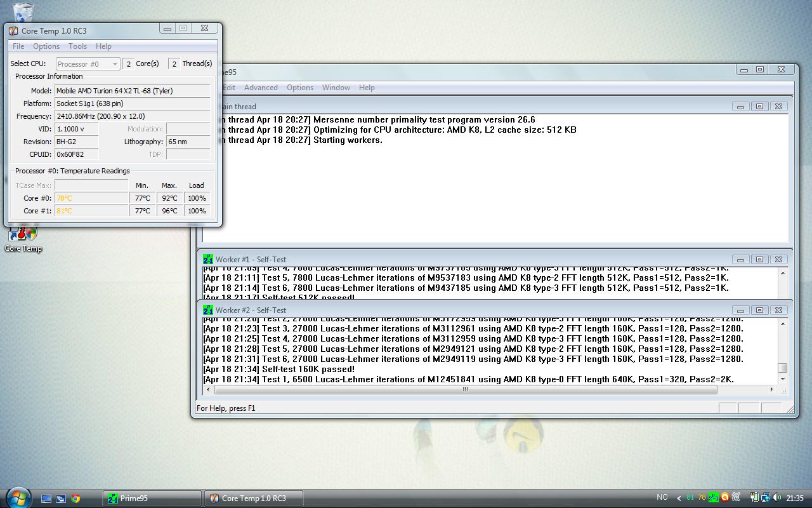812x508 pixels.
Task: Open the Advanced menu in Prime95
Action: 261,88
